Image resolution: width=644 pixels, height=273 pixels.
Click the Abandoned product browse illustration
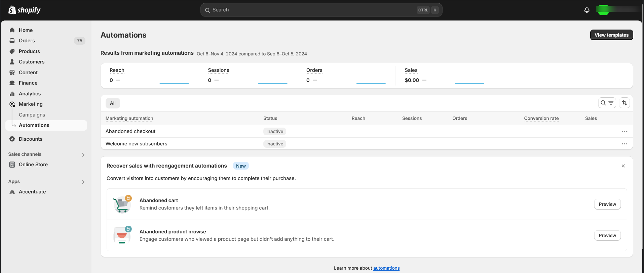pyautogui.click(x=122, y=235)
